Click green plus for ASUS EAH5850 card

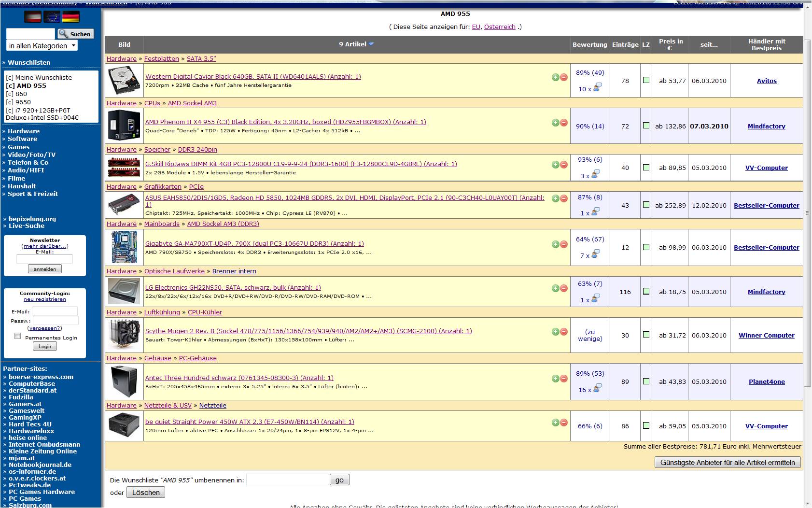(556, 198)
